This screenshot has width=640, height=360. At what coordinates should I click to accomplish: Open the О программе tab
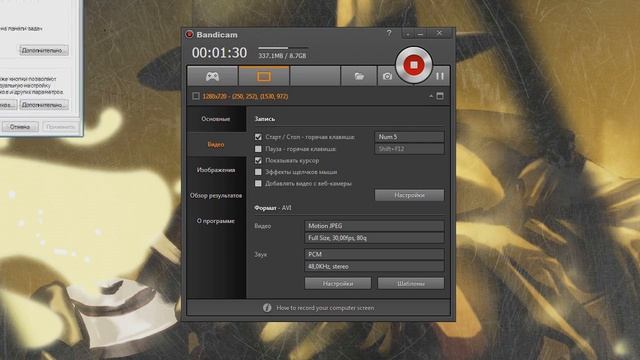[x=216, y=221]
